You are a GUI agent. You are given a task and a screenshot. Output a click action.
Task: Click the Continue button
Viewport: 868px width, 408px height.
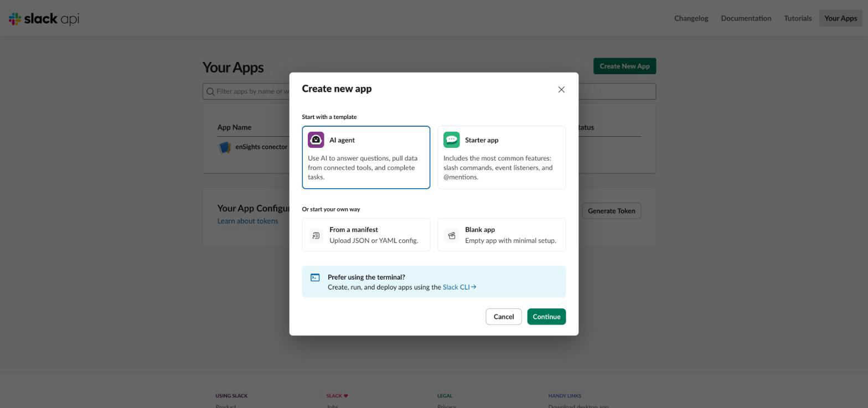point(546,317)
